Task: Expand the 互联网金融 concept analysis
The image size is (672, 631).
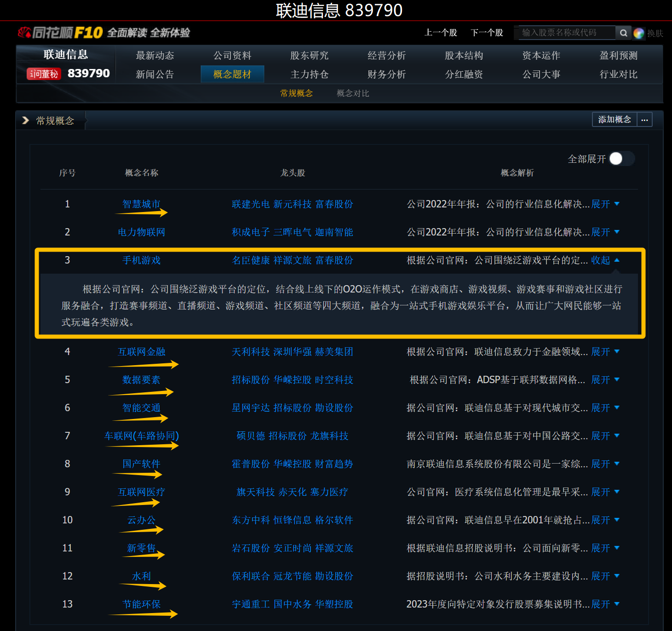Action: (x=605, y=352)
